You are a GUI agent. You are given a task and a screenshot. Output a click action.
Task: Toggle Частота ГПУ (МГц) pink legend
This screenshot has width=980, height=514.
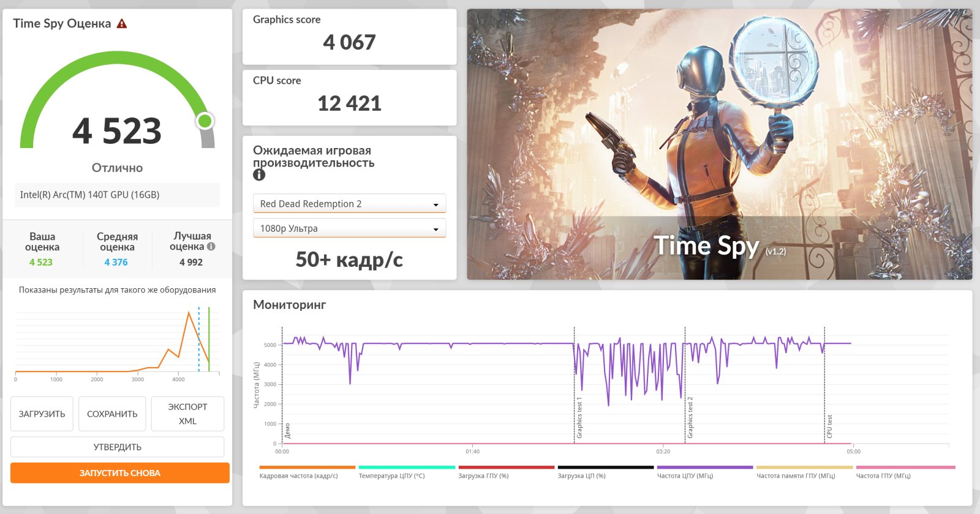point(905,472)
